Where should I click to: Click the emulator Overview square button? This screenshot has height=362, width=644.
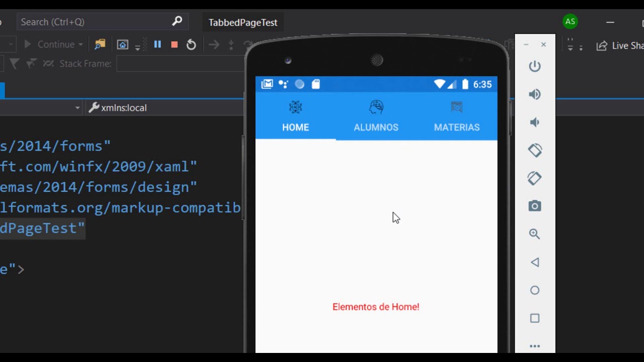pyautogui.click(x=535, y=318)
